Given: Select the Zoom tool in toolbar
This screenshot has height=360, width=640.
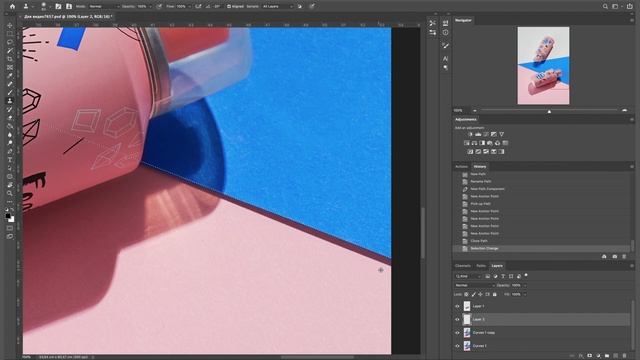Looking at the screenshot, I should [x=10, y=193].
